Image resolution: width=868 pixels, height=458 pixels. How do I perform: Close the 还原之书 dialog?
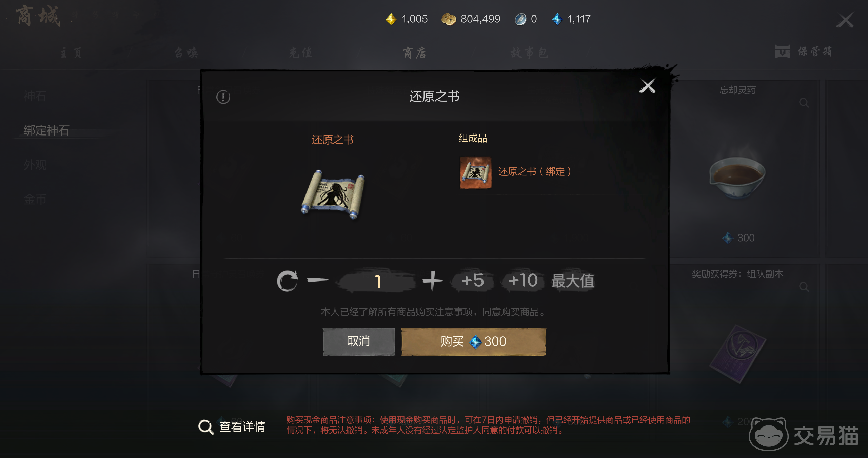(648, 86)
